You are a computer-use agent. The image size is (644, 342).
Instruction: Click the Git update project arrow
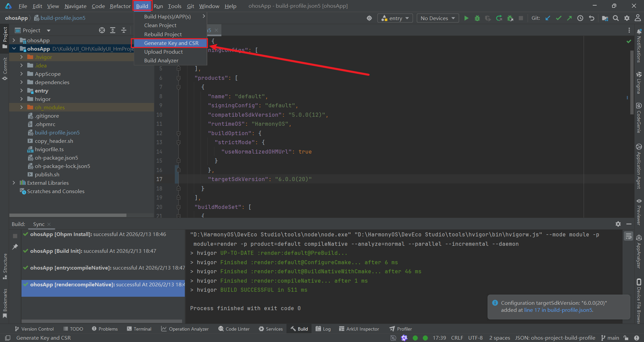(548, 18)
